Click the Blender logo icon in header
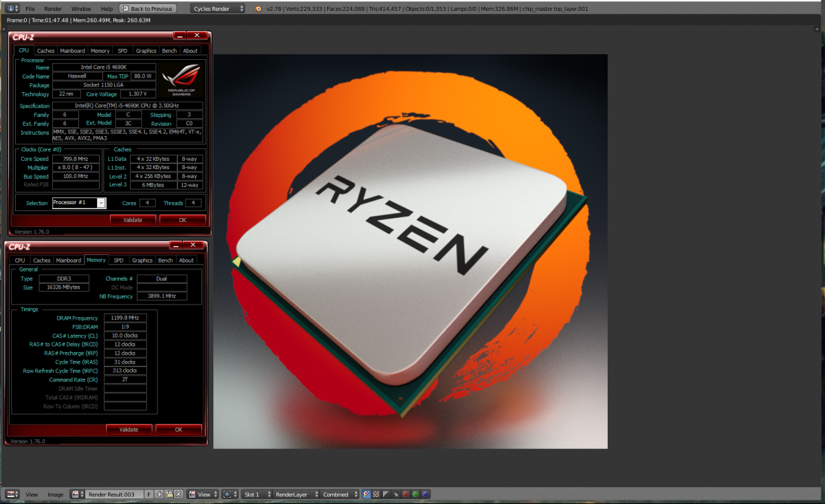The width and height of the screenshot is (825, 504). (257, 9)
